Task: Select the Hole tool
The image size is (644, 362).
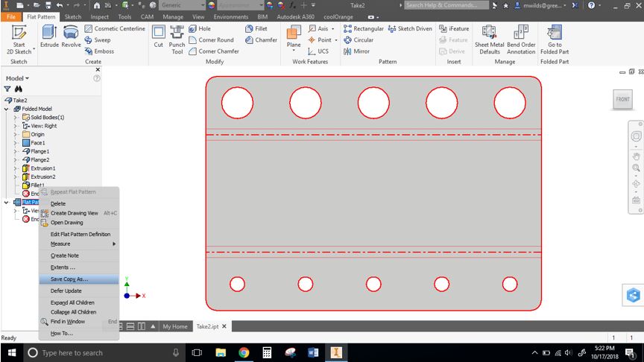Action: click(200, 29)
